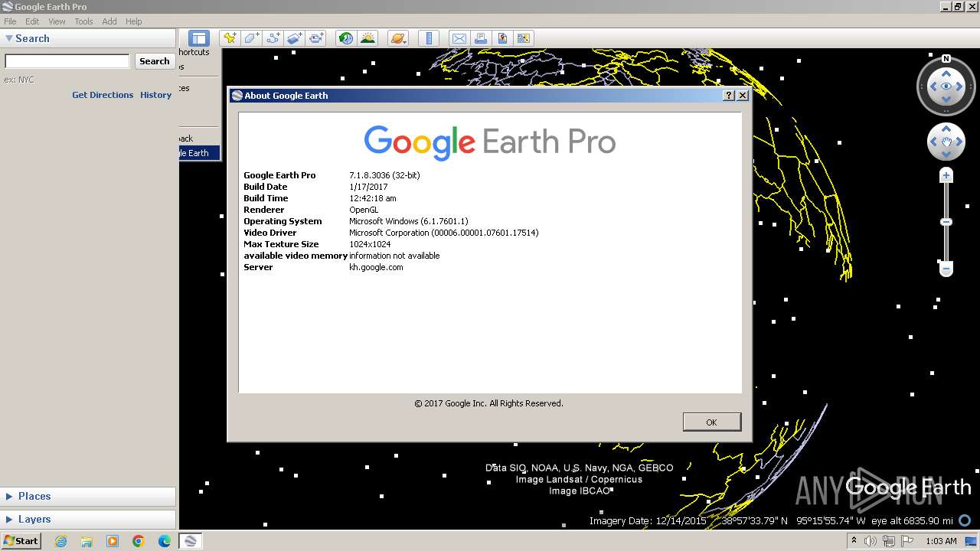The width and height of the screenshot is (980, 551).
Task: Open the Add menu
Action: (109, 21)
